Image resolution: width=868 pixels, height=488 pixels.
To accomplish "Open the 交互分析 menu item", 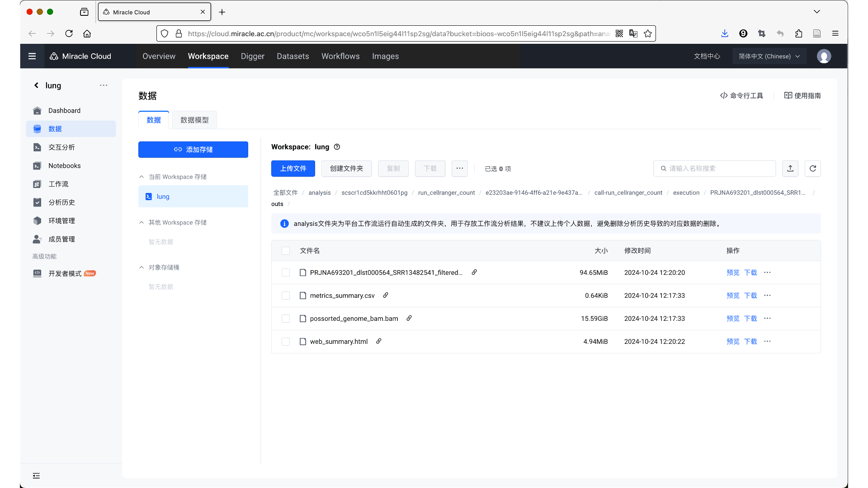I will 61,147.
